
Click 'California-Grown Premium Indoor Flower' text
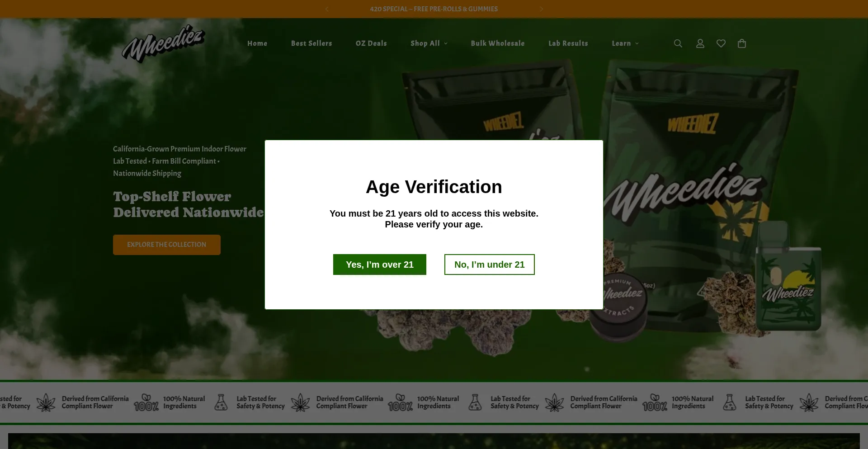179,149
